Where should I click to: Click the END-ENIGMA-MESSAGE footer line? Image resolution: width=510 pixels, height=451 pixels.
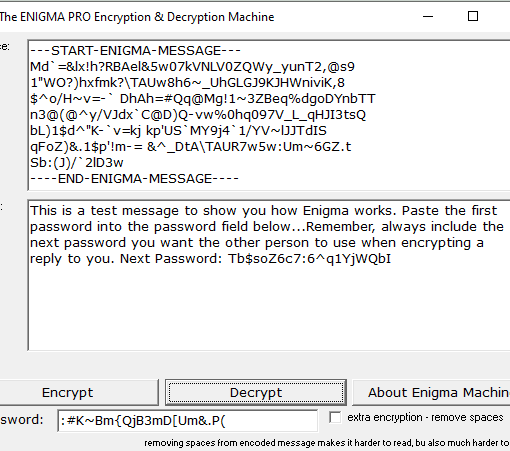(134, 179)
